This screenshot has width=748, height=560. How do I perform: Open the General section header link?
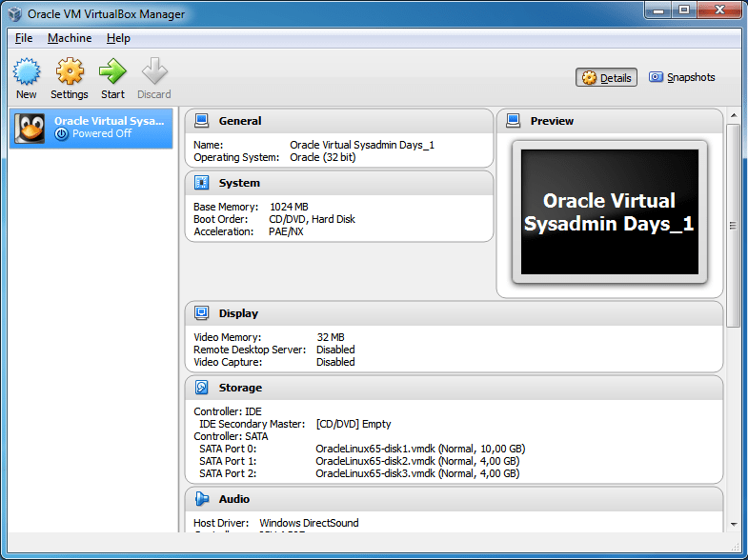(240, 121)
